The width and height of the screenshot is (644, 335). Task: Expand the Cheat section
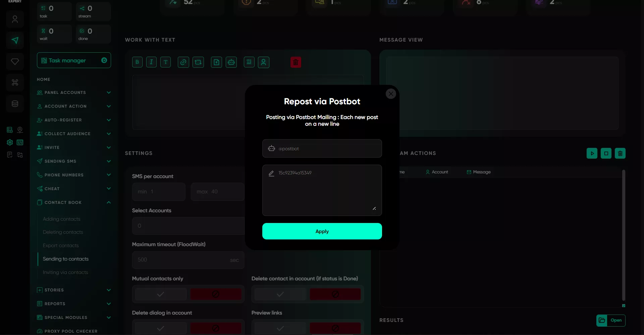[x=74, y=189]
